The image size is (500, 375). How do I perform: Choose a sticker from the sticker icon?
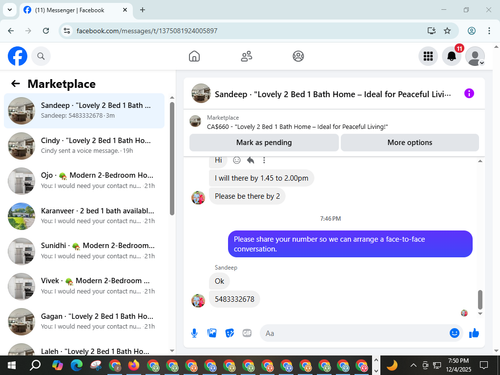pos(230,333)
